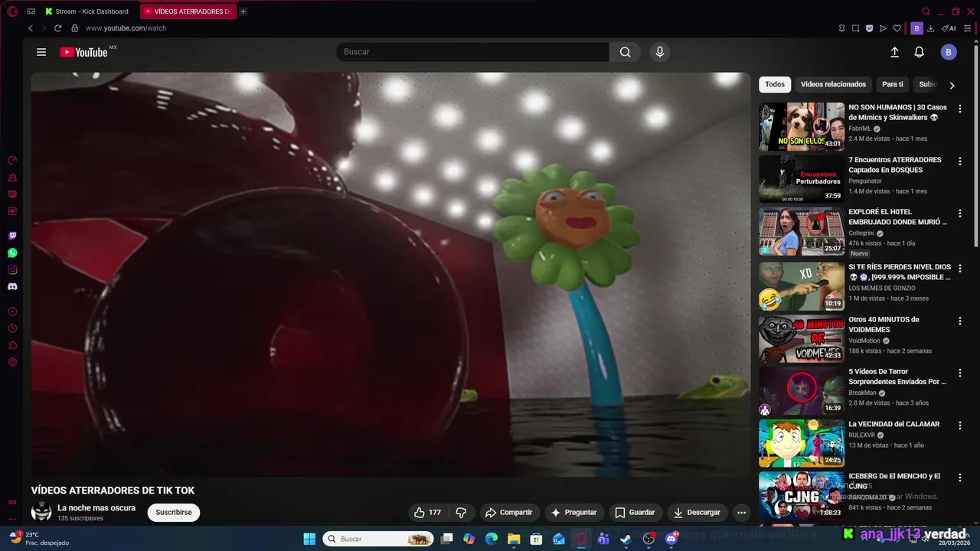The height and width of the screenshot is (551, 980).
Task: Open Microsoft Edge from the taskbar
Action: 492,539
